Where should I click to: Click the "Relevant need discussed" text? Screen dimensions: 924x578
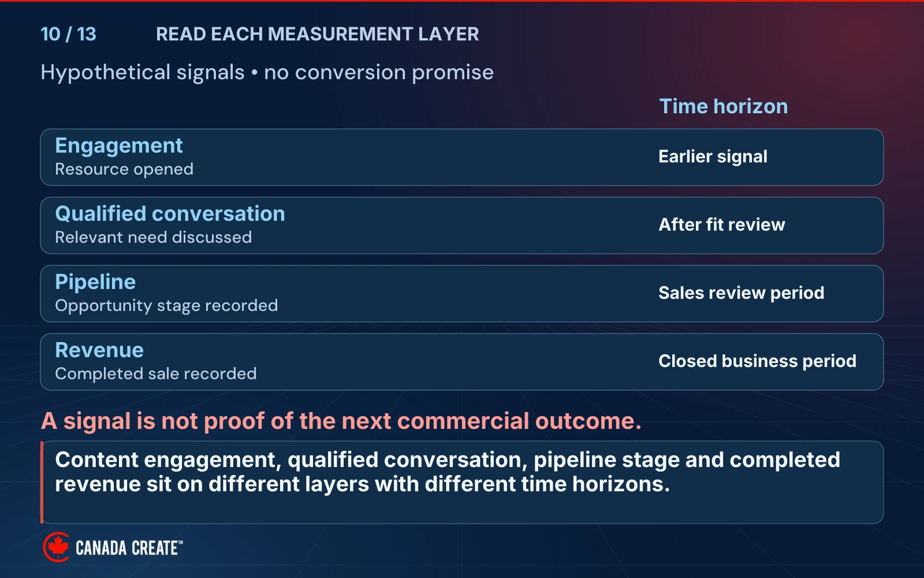click(153, 238)
